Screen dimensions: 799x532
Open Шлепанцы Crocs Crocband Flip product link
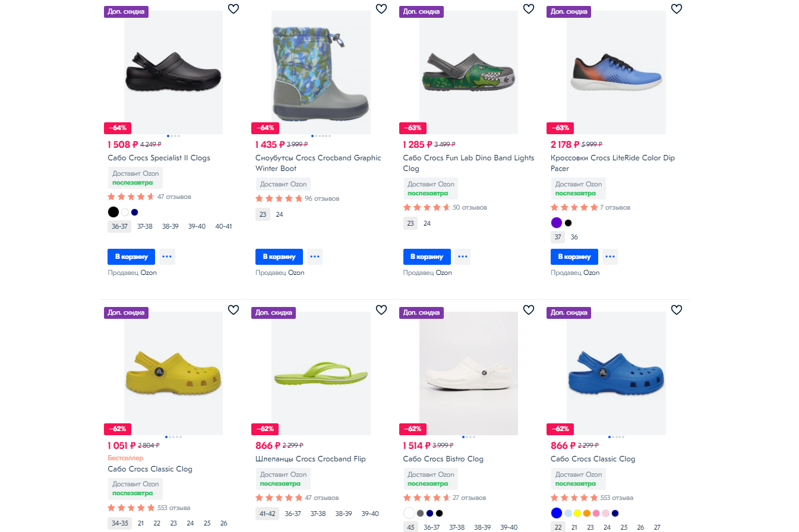pyautogui.click(x=311, y=459)
